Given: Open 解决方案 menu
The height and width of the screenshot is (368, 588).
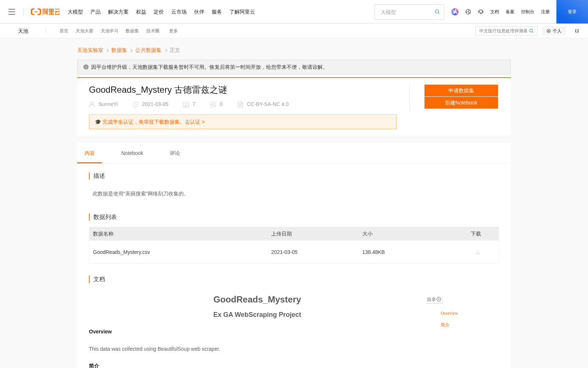Looking at the screenshot, I should click(x=118, y=12).
